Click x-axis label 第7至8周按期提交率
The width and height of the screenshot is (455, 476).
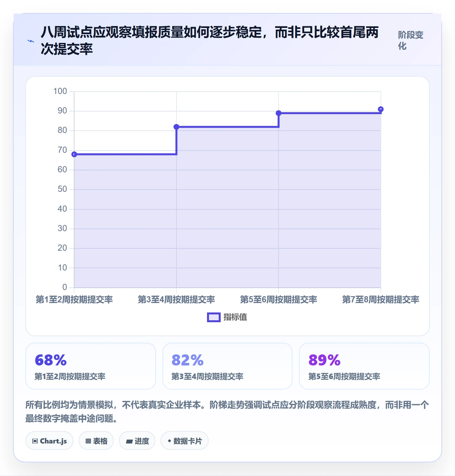pyautogui.click(x=381, y=299)
